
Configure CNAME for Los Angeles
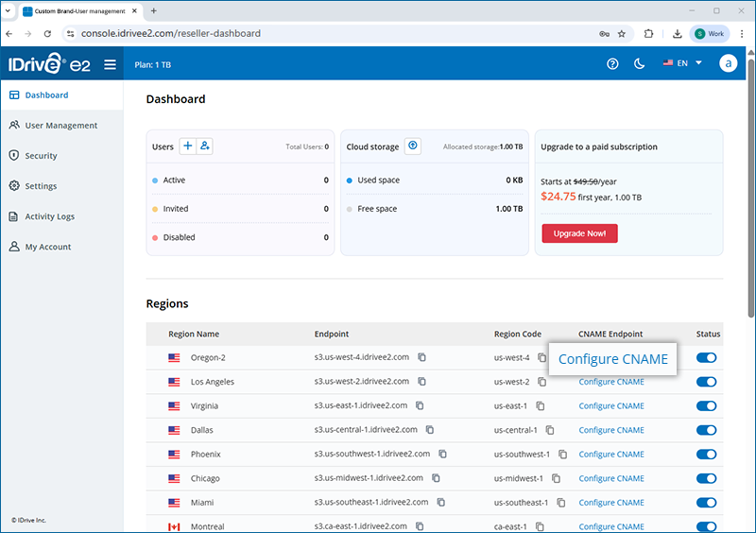(x=611, y=382)
